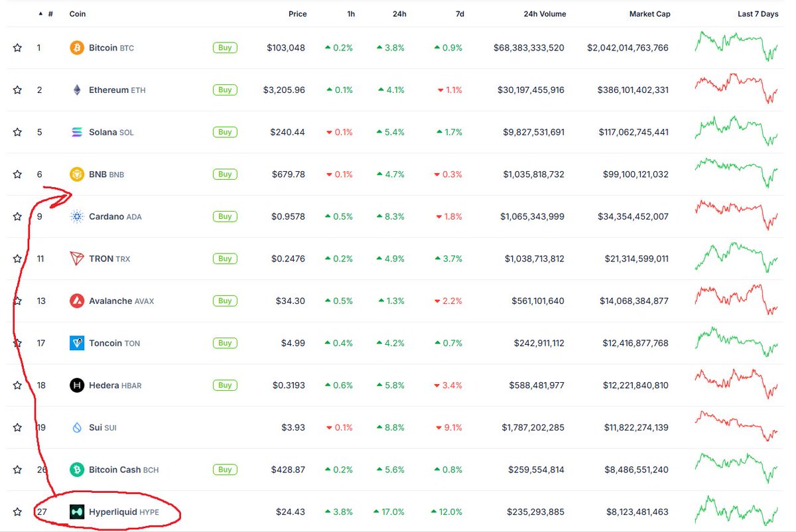Click the Solana logo icon
The height and width of the screenshot is (532, 796).
77,132
